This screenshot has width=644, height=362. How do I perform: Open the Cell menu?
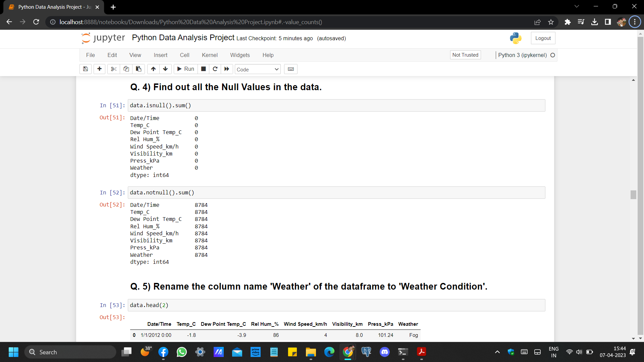coord(184,55)
